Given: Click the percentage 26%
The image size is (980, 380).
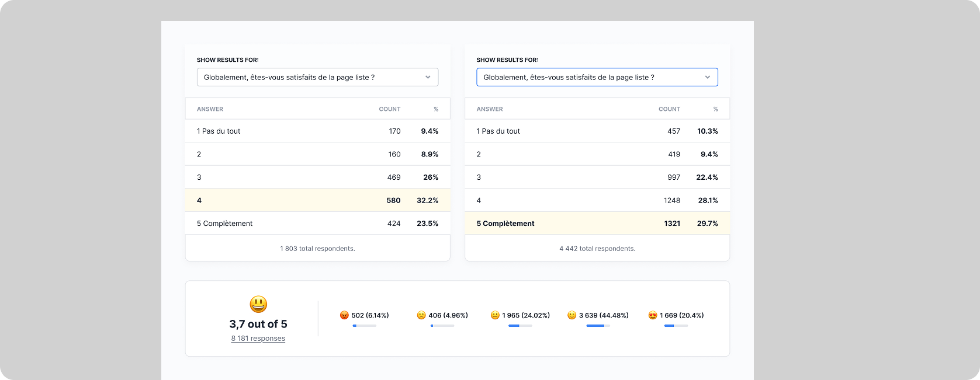Looking at the screenshot, I should (x=431, y=177).
